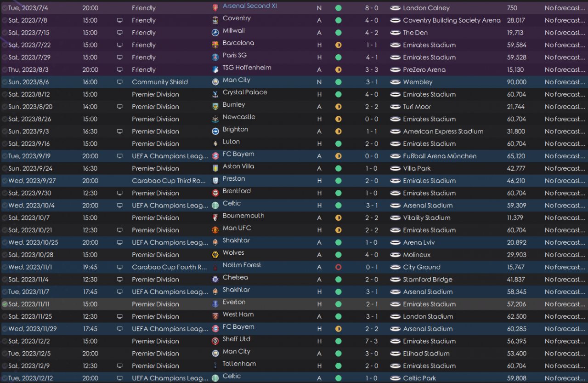This screenshot has width=588, height=383.
Task: Click the Tottenham team name
Action: point(239,364)
